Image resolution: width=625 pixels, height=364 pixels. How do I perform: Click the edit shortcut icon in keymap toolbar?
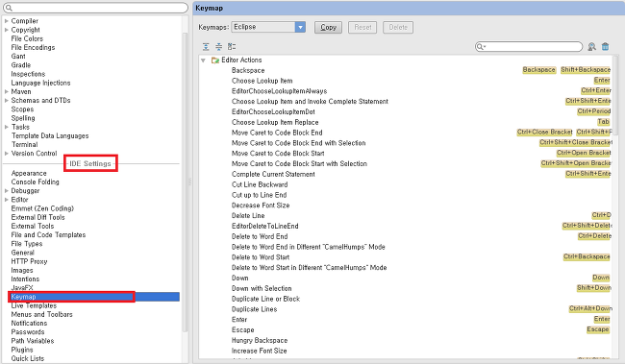pos(232,47)
